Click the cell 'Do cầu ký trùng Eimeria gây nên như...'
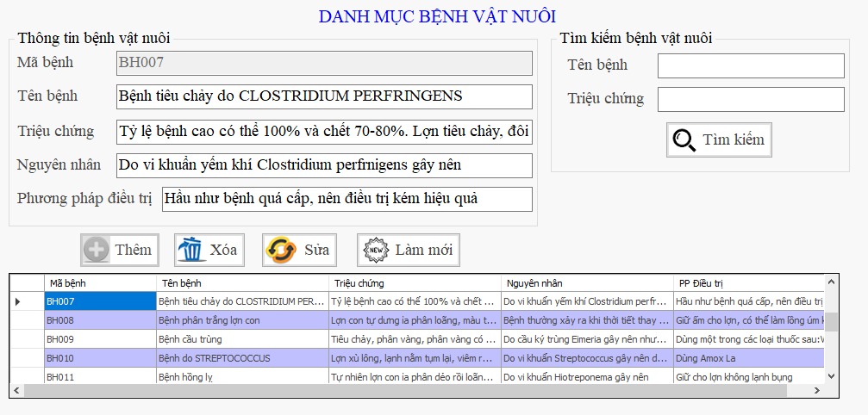Image resolution: width=868 pixels, height=415 pixels. point(587,339)
